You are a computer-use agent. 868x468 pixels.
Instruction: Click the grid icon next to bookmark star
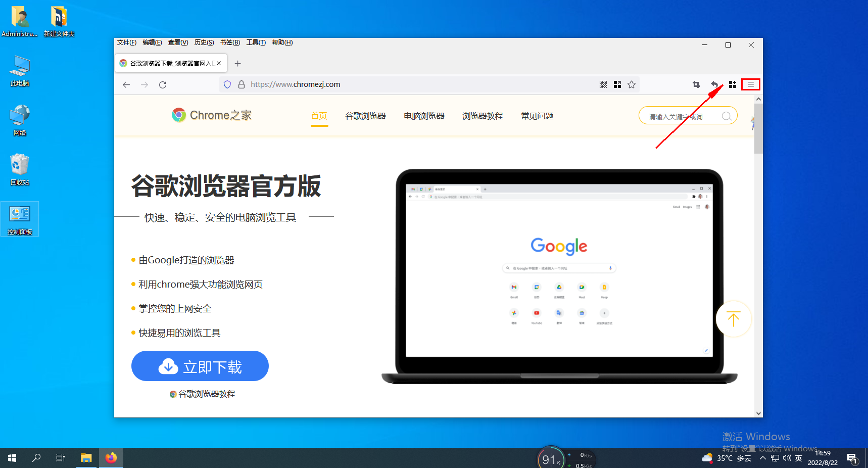617,84
